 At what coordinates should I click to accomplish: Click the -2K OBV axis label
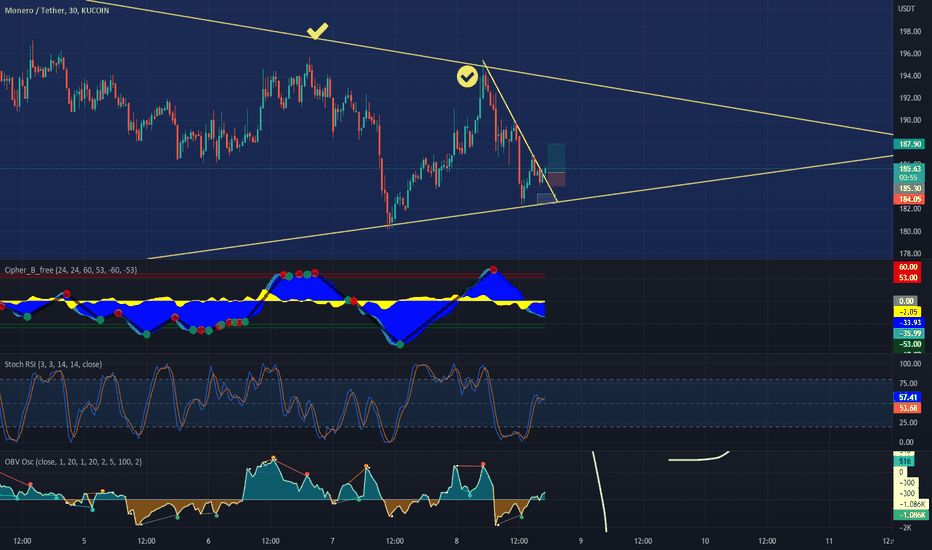pyautogui.click(x=905, y=528)
